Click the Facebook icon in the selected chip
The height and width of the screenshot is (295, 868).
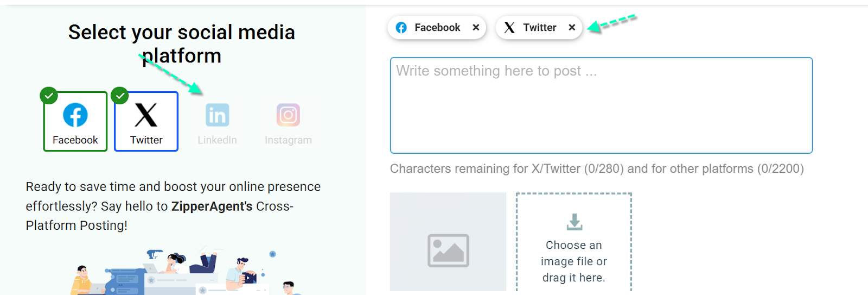coord(401,28)
